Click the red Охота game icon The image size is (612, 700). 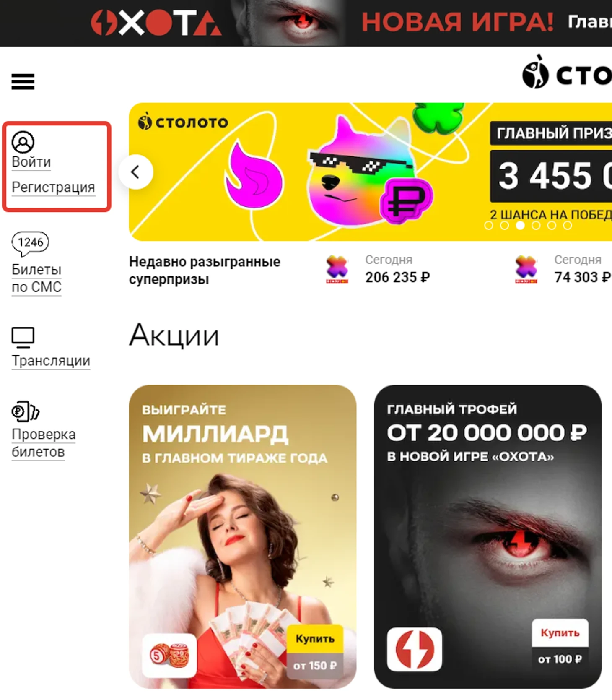click(x=414, y=649)
